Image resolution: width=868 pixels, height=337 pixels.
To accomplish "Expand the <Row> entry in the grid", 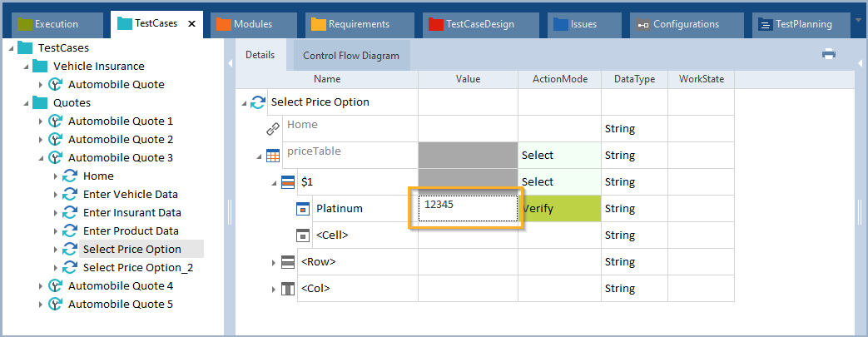I will pyautogui.click(x=274, y=263).
